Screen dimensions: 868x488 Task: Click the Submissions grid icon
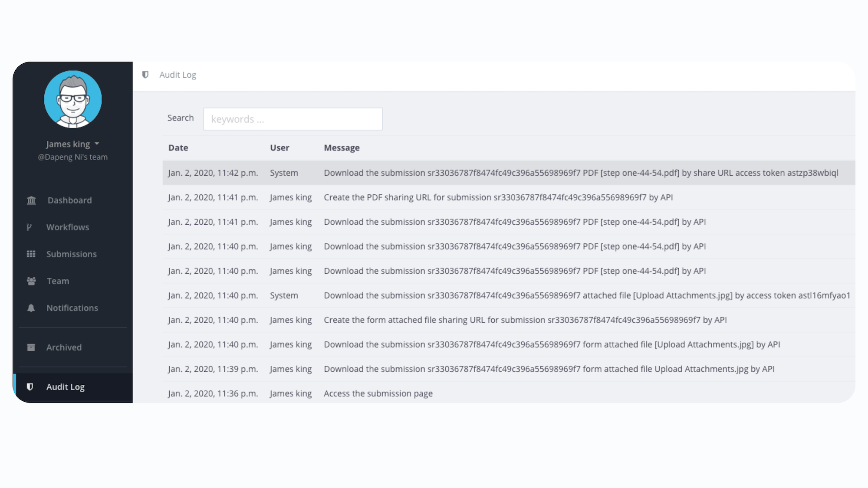click(31, 254)
